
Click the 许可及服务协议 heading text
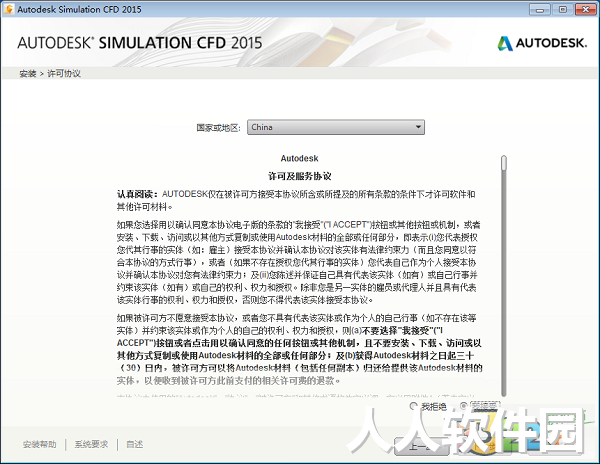click(x=300, y=176)
